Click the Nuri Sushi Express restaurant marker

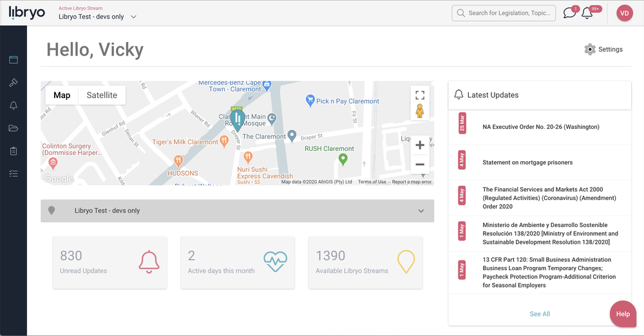point(248,157)
